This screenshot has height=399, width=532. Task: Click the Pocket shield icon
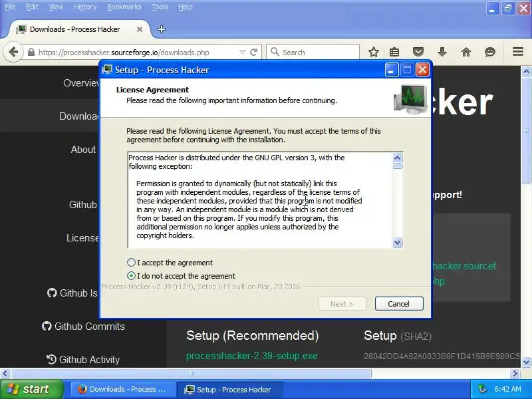pyautogui.click(x=418, y=52)
